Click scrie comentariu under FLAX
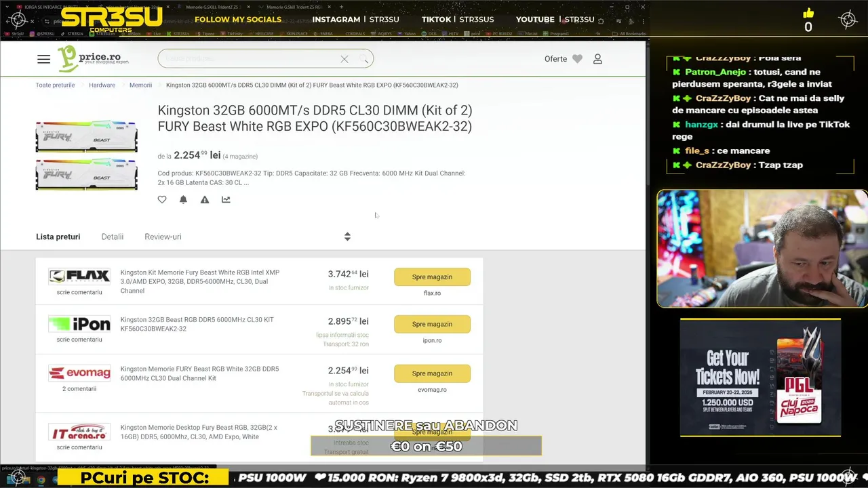The width and height of the screenshot is (868, 488). [79, 292]
